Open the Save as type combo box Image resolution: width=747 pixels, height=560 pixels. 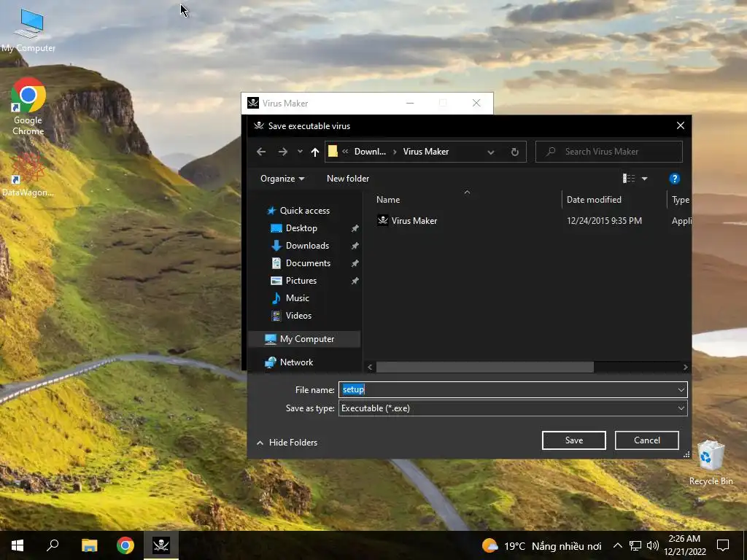click(x=513, y=408)
